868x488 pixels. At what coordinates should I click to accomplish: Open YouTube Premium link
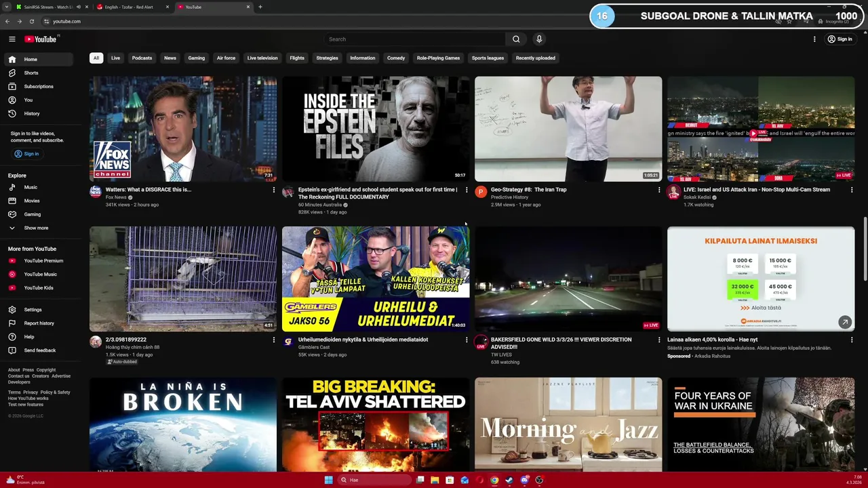[38, 260]
